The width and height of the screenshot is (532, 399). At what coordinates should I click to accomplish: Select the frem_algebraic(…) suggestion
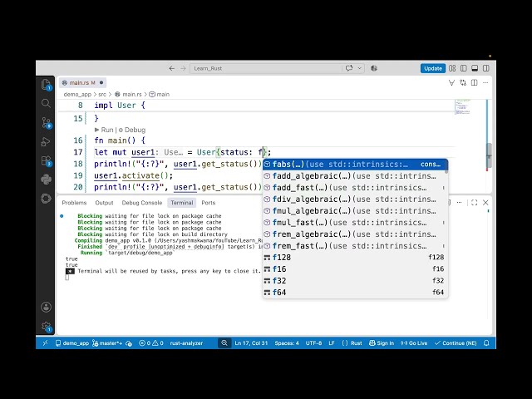coord(355,234)
